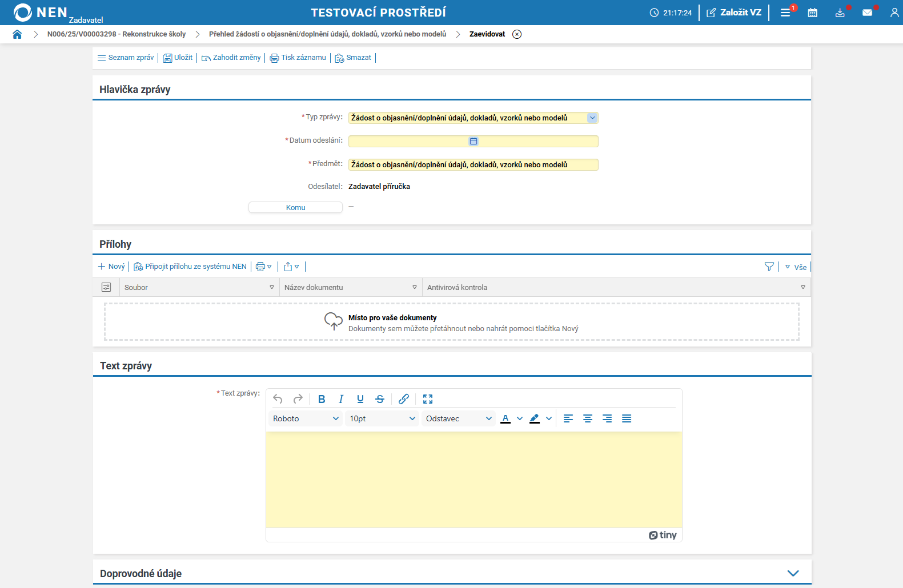Open the downloads icon in header
This screenshot has width=903, height=588.
click(x=840, y=13)
